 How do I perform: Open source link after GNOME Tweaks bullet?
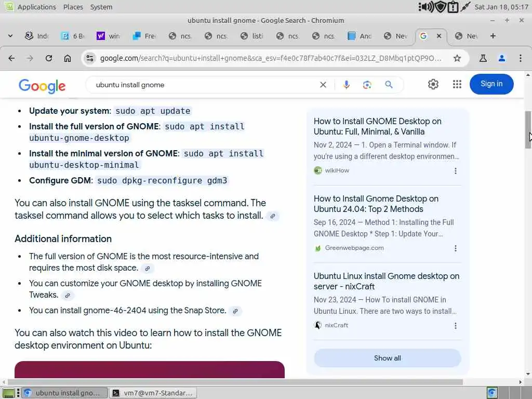pyautogui.click(x=68, y=296)
